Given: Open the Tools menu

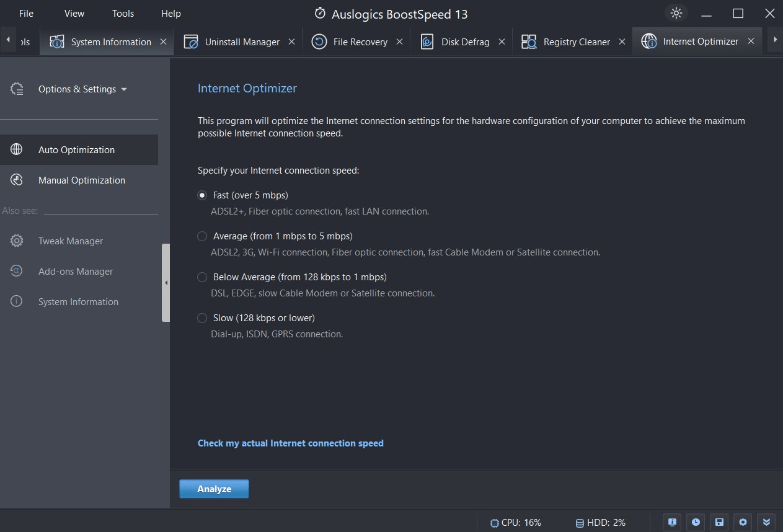Looking at the screenshot, I should point(122,12).
